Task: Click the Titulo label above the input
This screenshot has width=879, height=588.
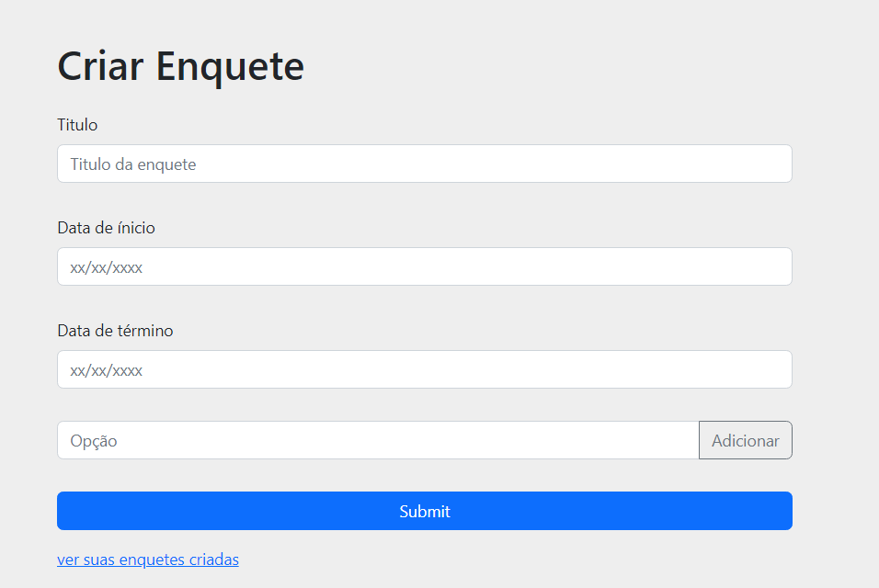Action: [x=77, y=125]
